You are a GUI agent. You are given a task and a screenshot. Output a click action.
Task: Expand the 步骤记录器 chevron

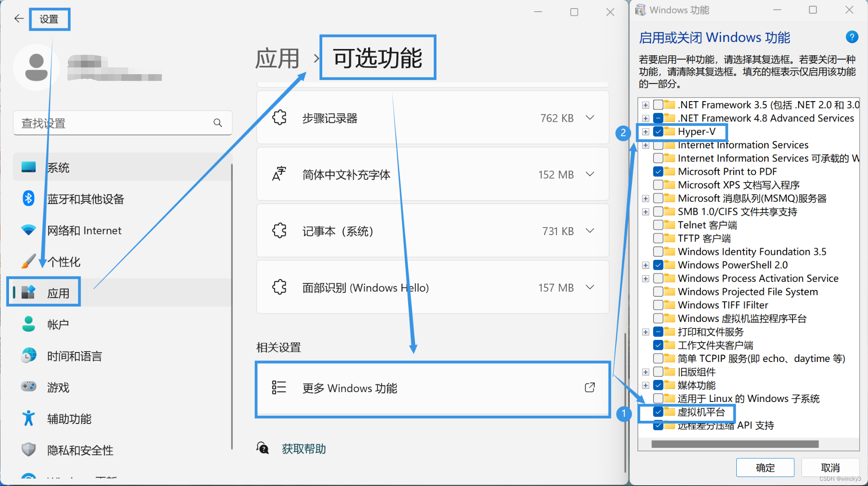pyautogui.click(x=590, y=118)
